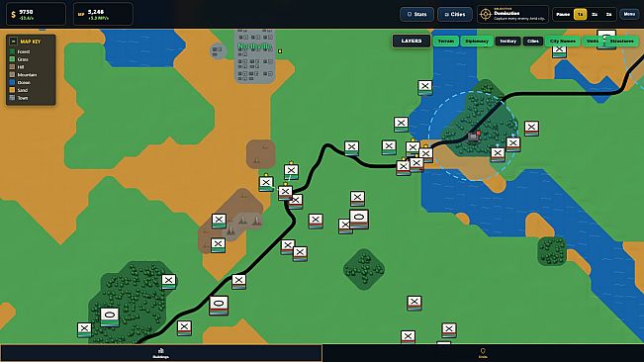This screenshot has width=644, height=362.
Task: Select the infantry unit west of the southwest forest
Action: 84,329
